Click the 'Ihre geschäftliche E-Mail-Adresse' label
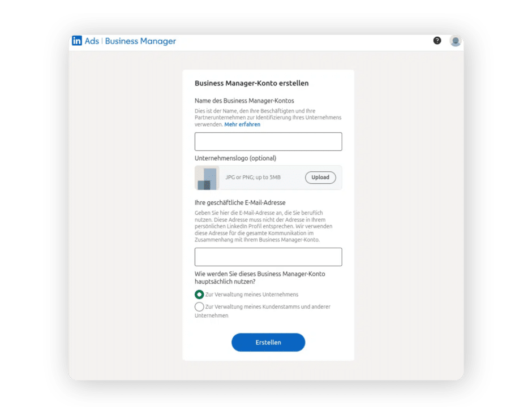This screenshot has width=532, height=415. pos(240,202)
